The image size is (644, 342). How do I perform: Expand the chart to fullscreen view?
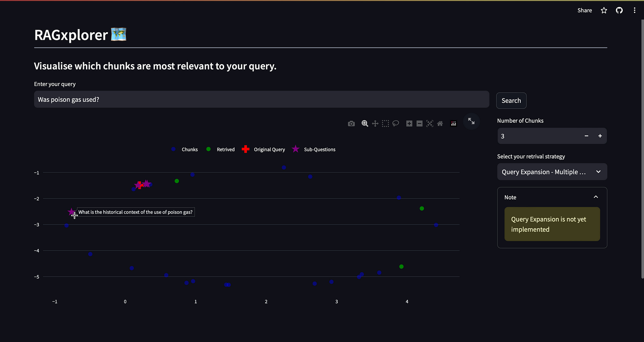click(471, 121)
